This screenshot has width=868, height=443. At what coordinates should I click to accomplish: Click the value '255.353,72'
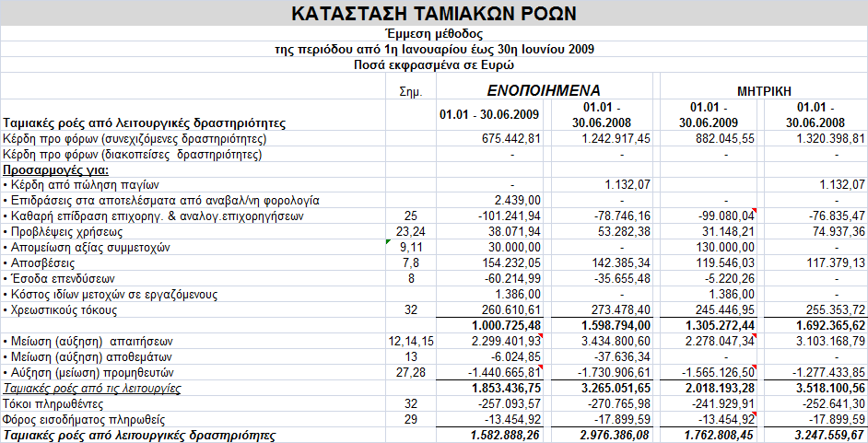835,309
